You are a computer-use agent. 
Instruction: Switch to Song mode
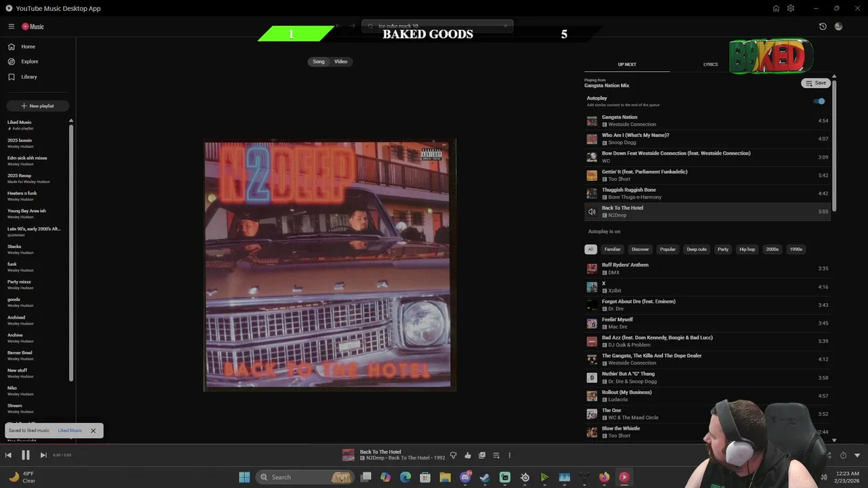point(319,62)
